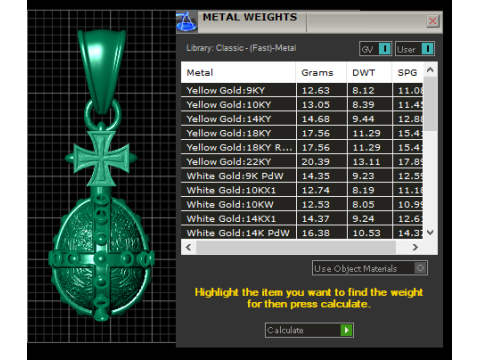The height and width of the screenshot is (360, 480).
Task: Select the White Gold:9K PdW row
Action: [x=302, y=176]
